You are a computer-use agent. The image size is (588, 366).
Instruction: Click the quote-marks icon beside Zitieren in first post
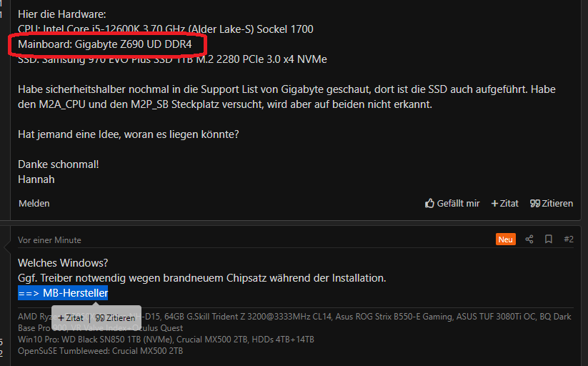[535, 204]
